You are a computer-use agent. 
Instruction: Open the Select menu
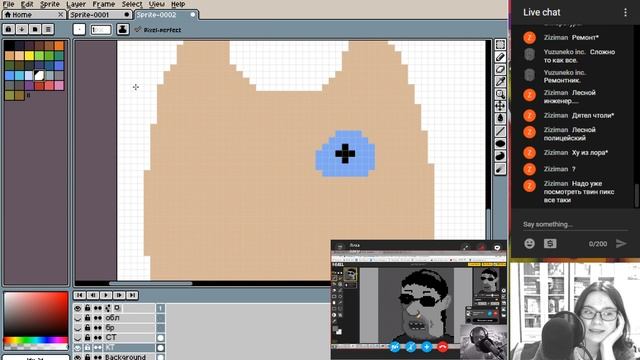click(132, 4)
